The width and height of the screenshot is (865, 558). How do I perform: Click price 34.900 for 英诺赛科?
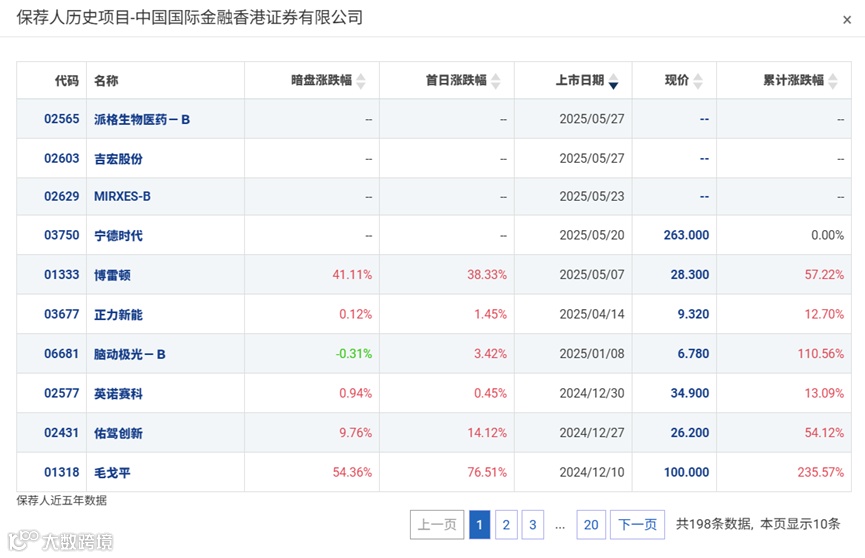(690, 393)
